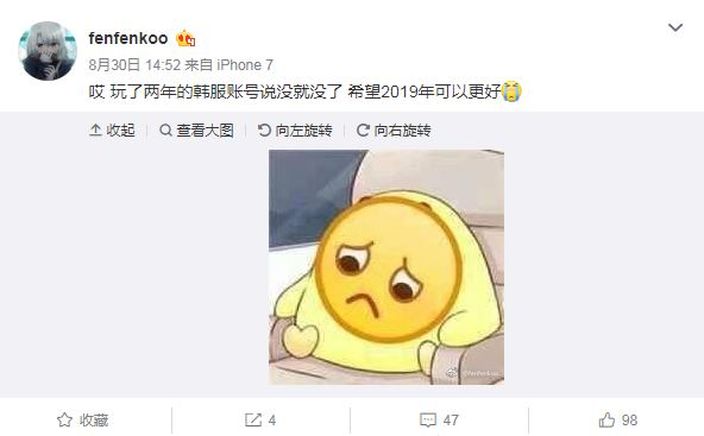
Task: Click the crown membership badge icon
Action: point(185,39)
